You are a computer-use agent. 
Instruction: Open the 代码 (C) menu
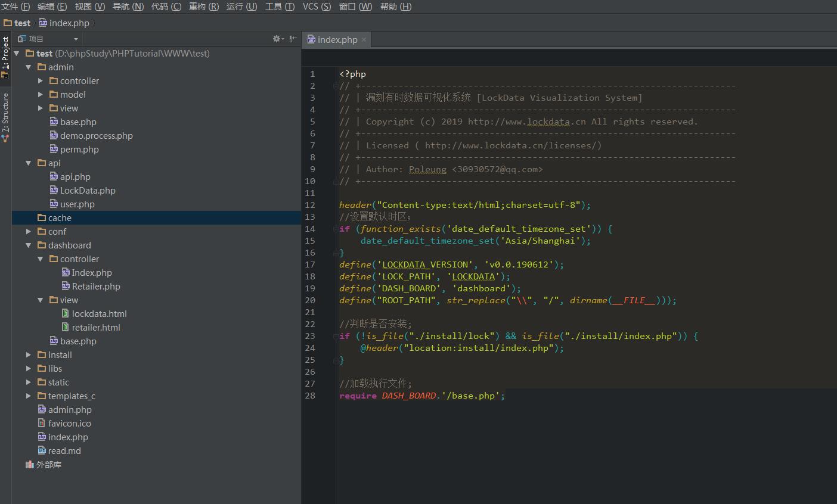(x=166, y=7)
